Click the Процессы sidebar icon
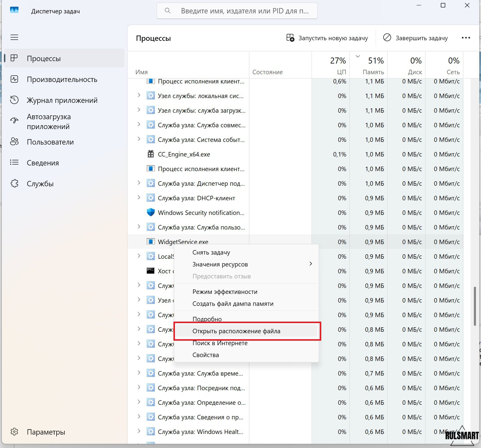 [14, 58]
